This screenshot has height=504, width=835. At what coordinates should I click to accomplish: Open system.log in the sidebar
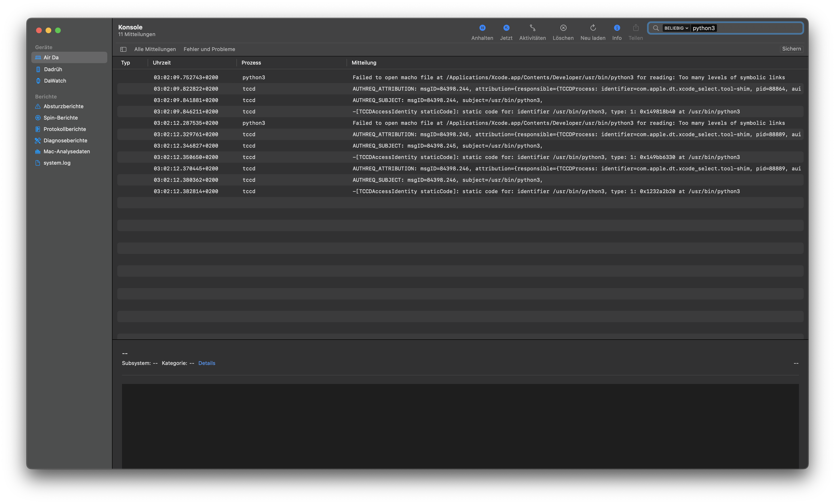[x=57, y=163]
